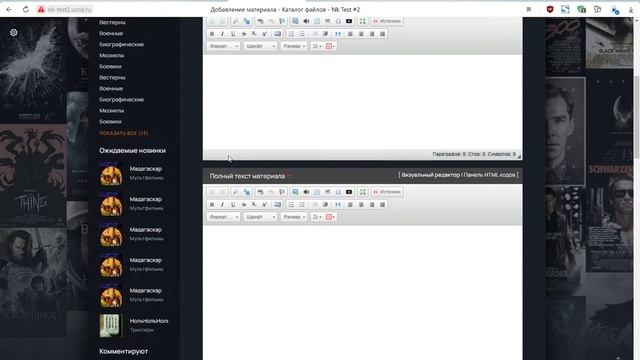This screenshot has height=360, width=640.
Task: Toggle italic in the top editor
Action: pos(222,34)
